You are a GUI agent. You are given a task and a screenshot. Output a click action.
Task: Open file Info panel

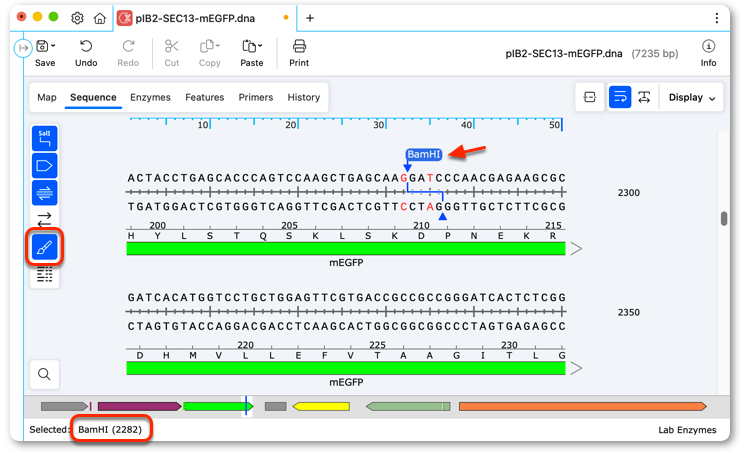[x=708, y=53]
